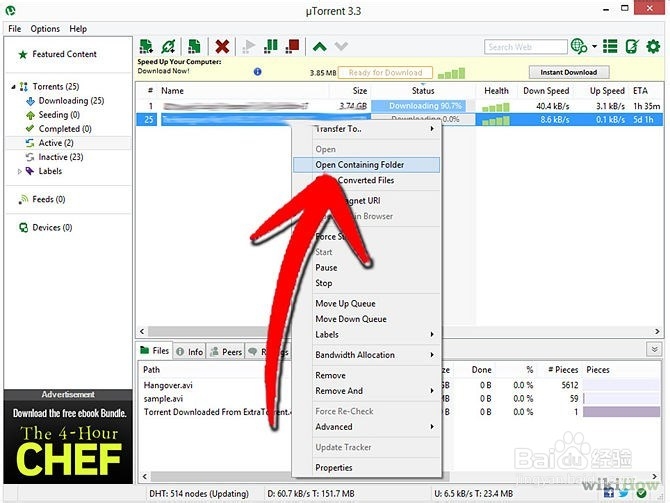
Task: Open the File menu
Action: (15, 29)
